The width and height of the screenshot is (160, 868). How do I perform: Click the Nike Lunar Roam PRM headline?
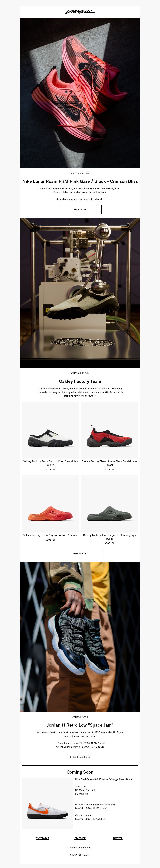80,181
